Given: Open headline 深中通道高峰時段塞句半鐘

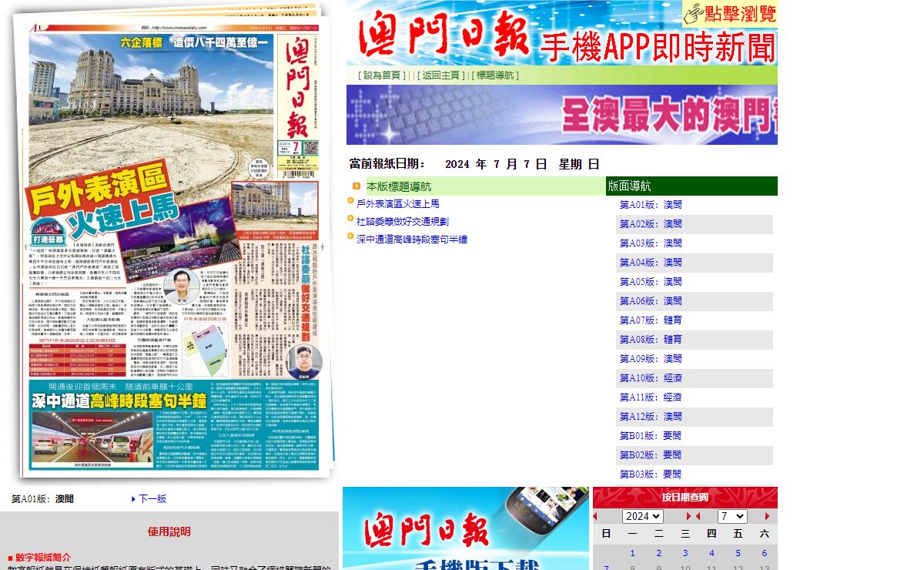Looking at the screenshot, I should click(412, 240).
